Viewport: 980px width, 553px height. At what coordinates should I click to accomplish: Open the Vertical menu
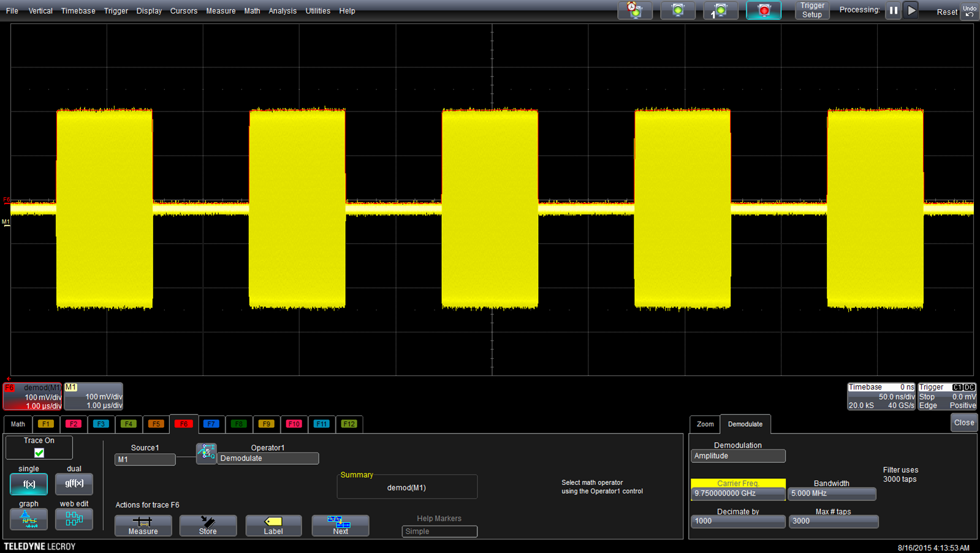click(40, 11)
